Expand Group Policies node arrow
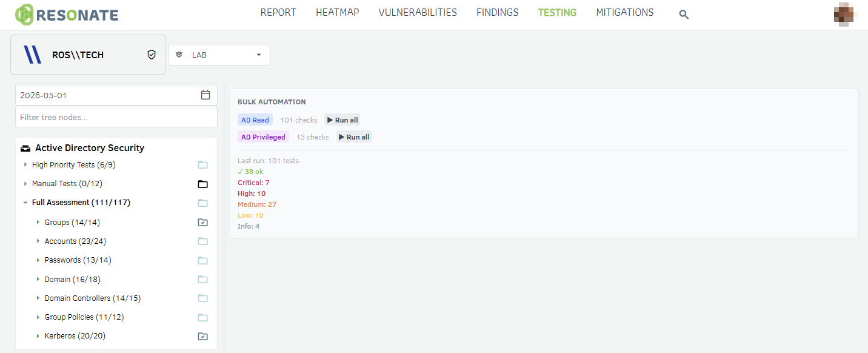This screenshot has width=868, height=353. [x=38, y=317]
